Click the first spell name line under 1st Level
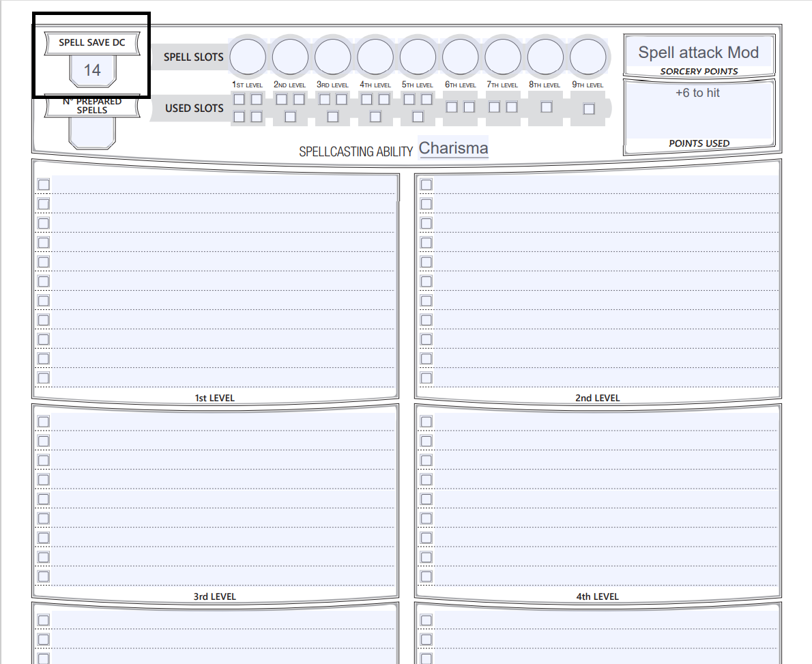 pyautogui.click(x=218, y=184)
